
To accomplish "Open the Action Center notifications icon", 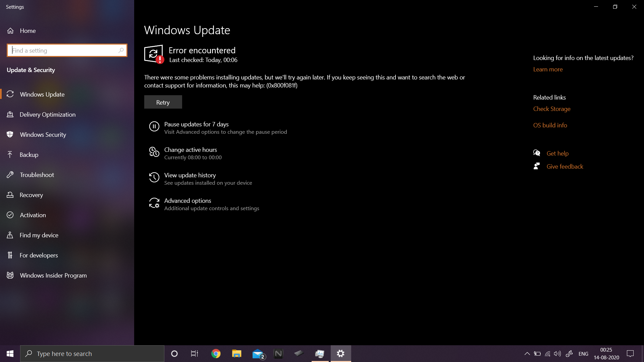I will click(x=630, y=354).
